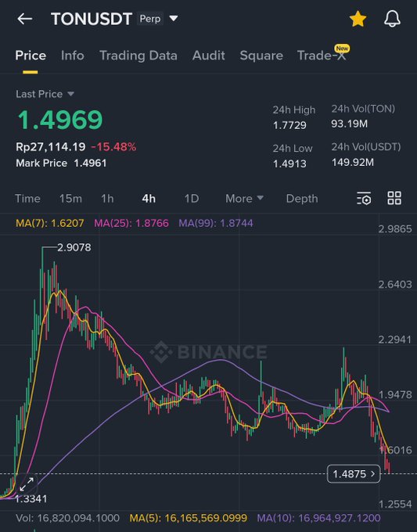
Task: Select the Time chart view
Action: click(27, 199)
